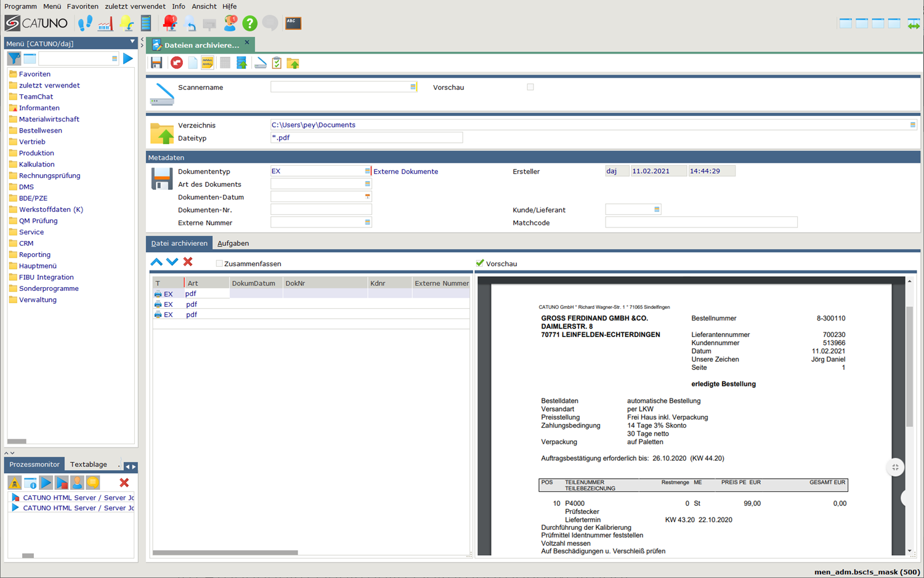Screen dimensions: 924x578
Task: Delete row with red X above file list
Action: click(x=188, y=262)
